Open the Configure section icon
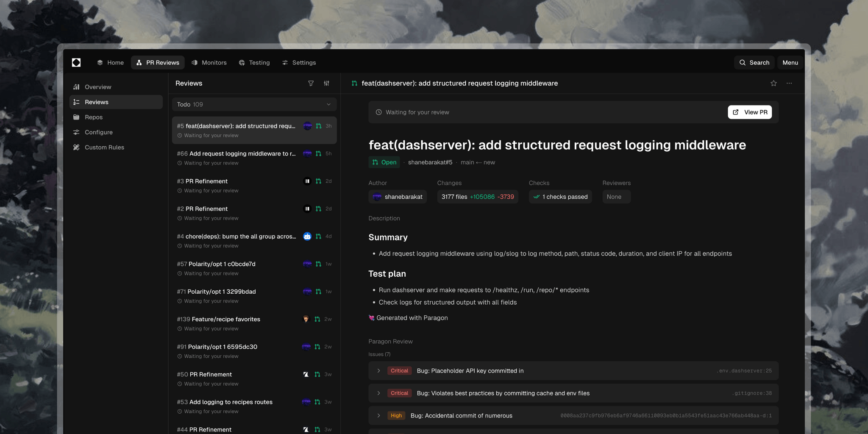Image resolution: width=868 pixels, height=434 pixels. [76, 132]
